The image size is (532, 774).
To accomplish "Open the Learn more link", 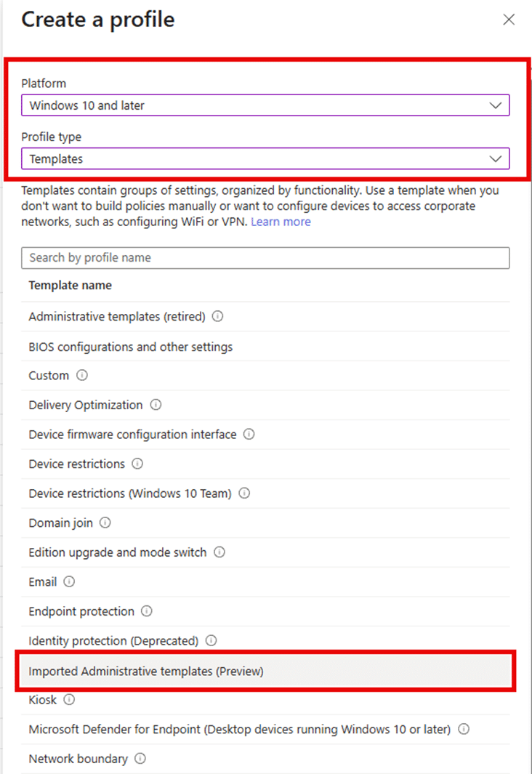I will (x=281, y=222).
